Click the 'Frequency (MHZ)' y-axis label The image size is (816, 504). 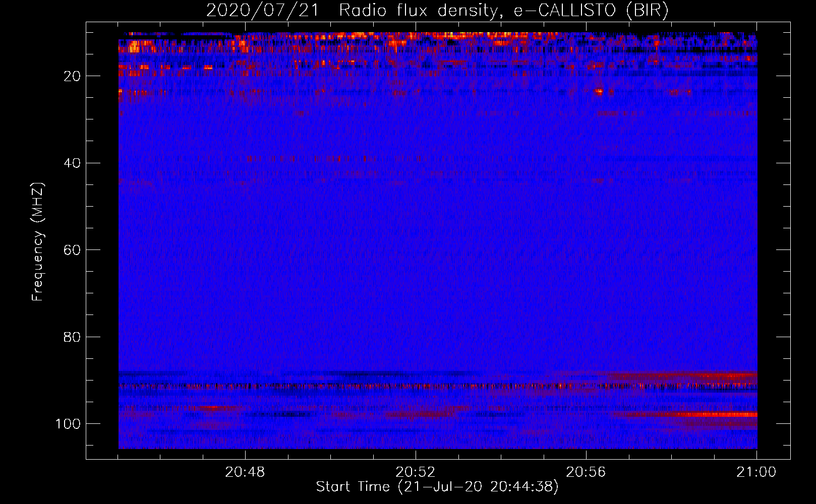38,242
